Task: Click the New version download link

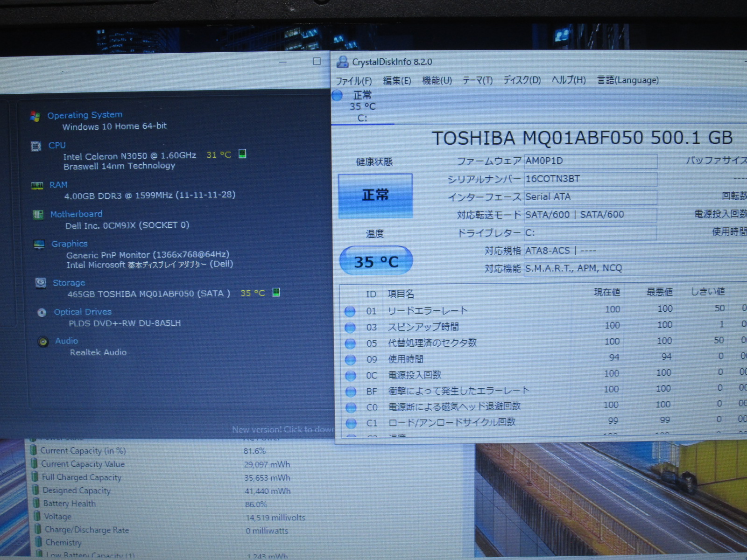Action: [283, 429]
